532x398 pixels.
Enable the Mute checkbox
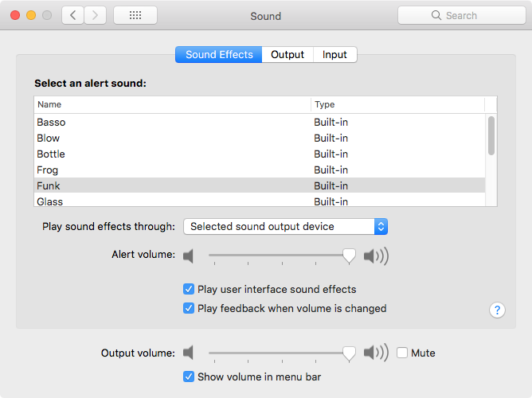402,353
